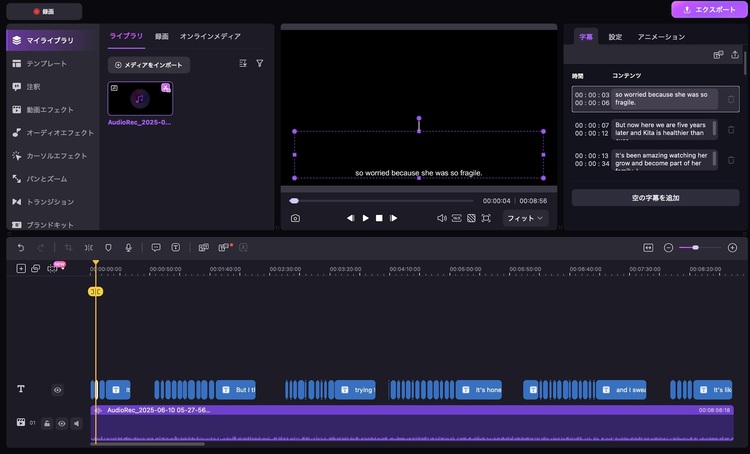Toggle visibility of track 01
The width and height of the screenshot is (750, 454).
62,423
